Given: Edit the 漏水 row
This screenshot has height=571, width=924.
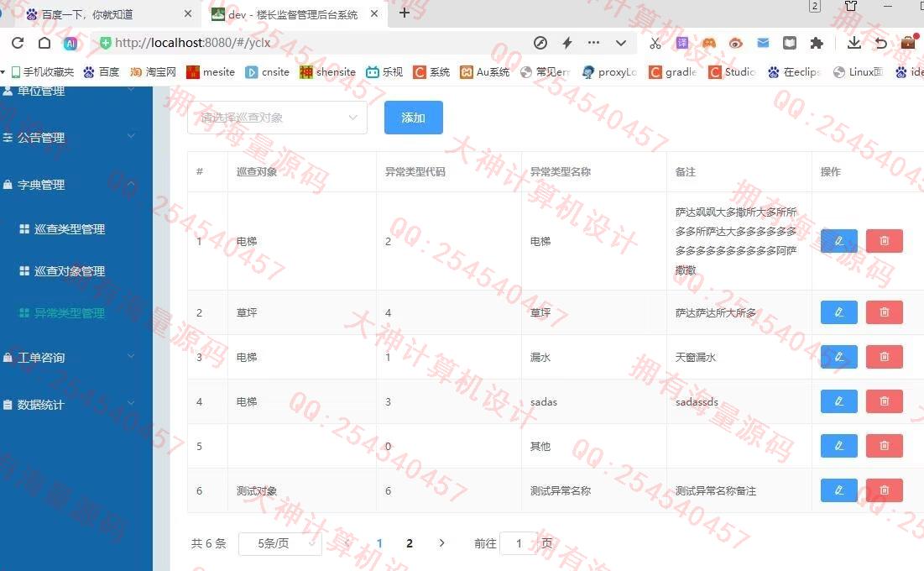Looking at the screenshot, I should click(838, 356).
